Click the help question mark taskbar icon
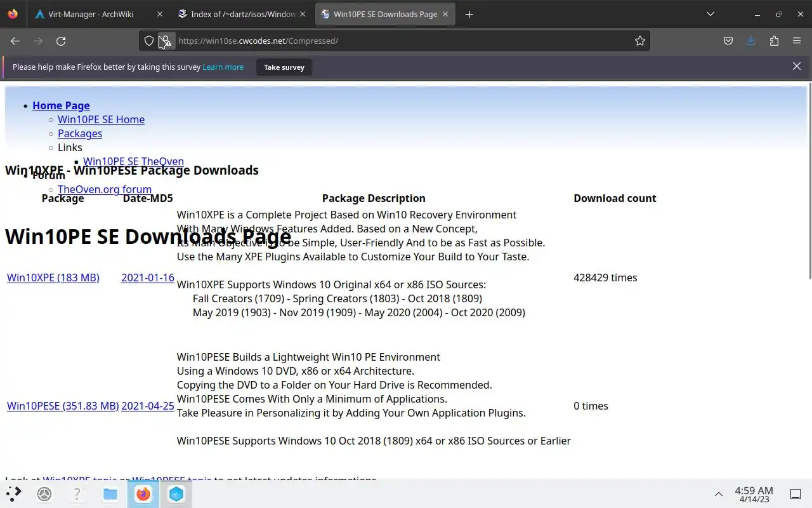The width and height of the screenshot is (812, 508). click(77, 493)
